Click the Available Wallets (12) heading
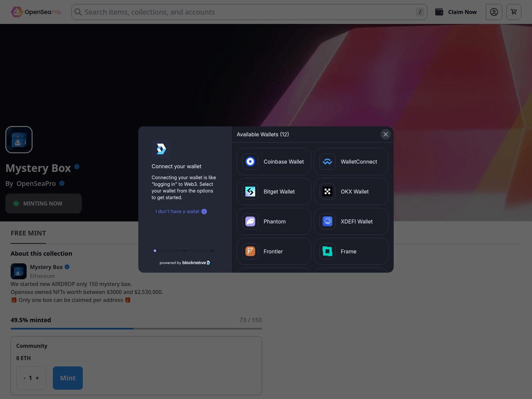The height and width of the screenshot is (399, 532). click(263, 134)
